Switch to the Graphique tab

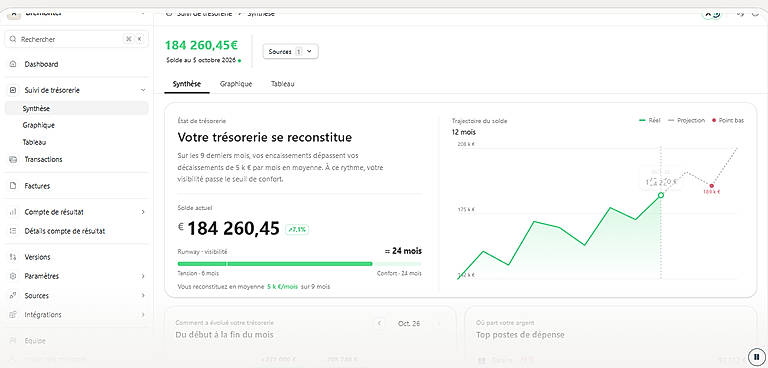[x=236, y=84]
